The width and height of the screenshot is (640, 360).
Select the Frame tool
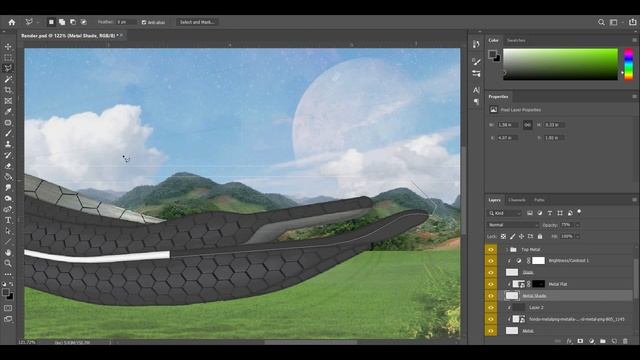(x=8, y=101)
